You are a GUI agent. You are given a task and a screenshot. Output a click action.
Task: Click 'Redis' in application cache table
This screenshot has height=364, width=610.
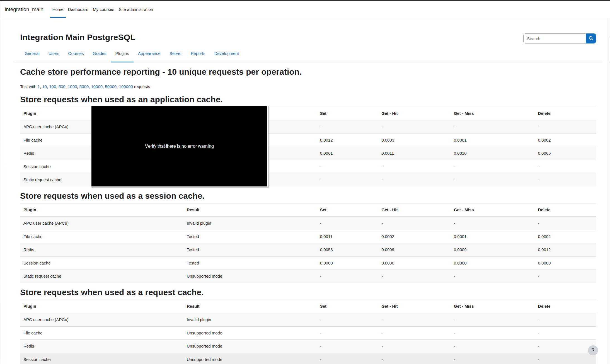click(x=29, y=153)
